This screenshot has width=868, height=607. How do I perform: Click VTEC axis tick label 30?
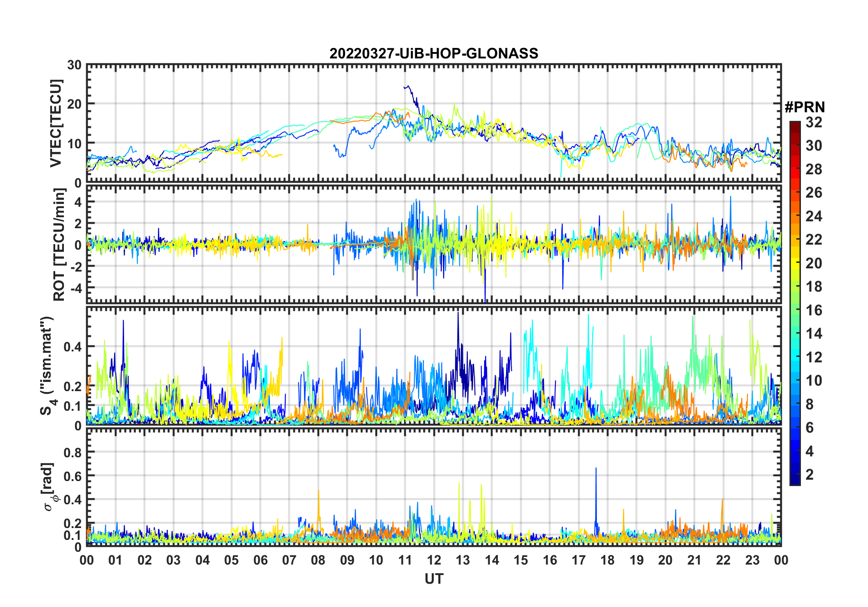[74, 65]
